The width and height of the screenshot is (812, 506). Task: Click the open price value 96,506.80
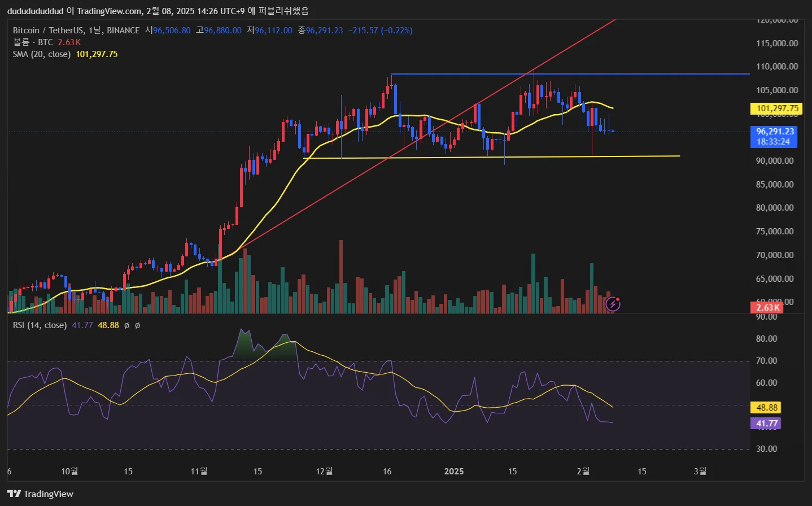[x=172, y=30]
